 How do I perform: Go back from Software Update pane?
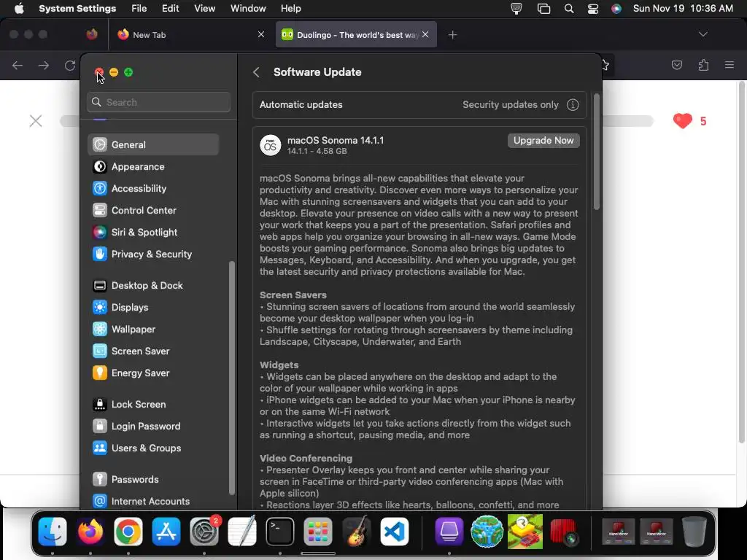point(256,72)
